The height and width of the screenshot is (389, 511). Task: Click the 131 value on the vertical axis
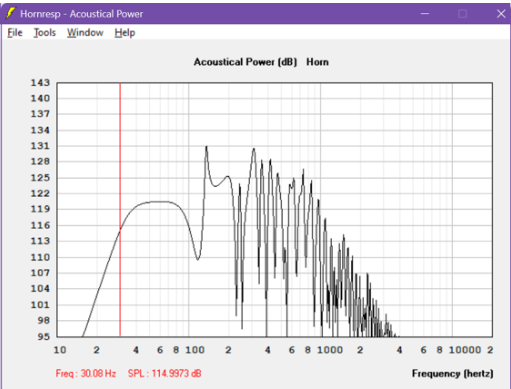point(40,146)
